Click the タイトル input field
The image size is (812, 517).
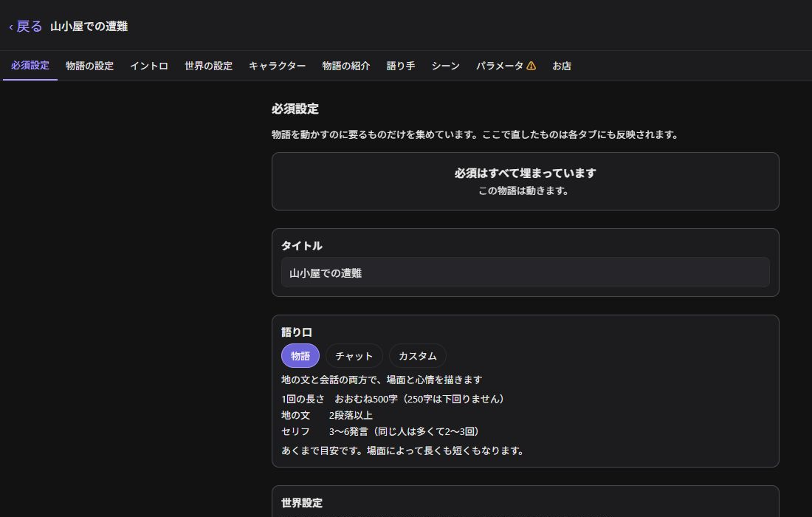pos(525,273)
